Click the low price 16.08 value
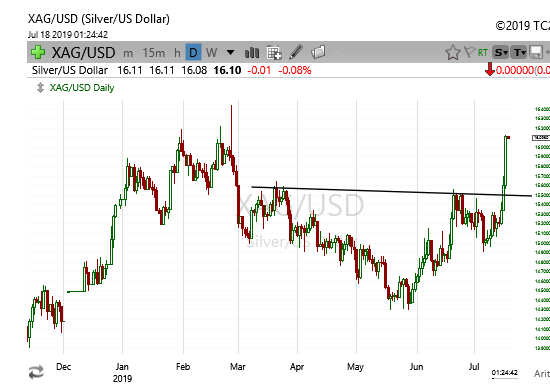 click(x=194, y=70)
